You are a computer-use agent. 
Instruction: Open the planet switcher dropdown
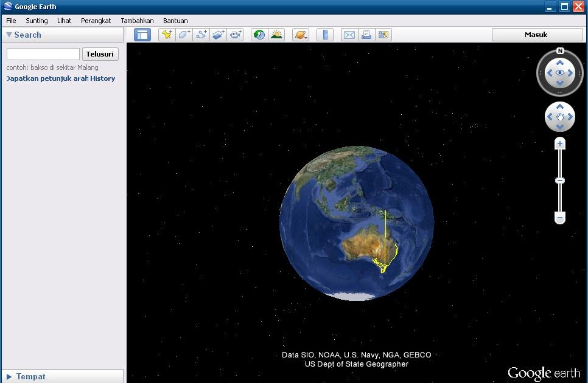coord(301,35)
